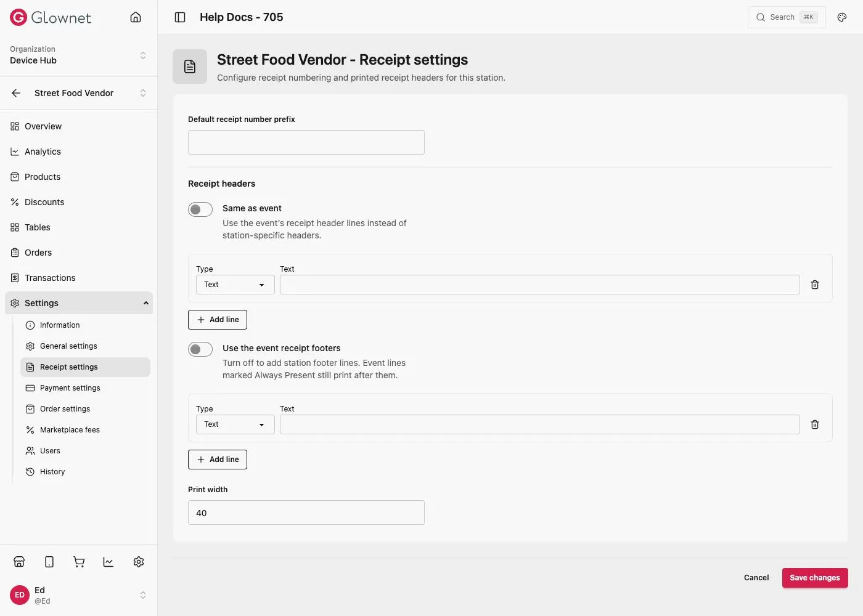The width and height of the screenshot is (863, 616).
Task: Open the header line Type dropdown
Action: click(235, 285)
